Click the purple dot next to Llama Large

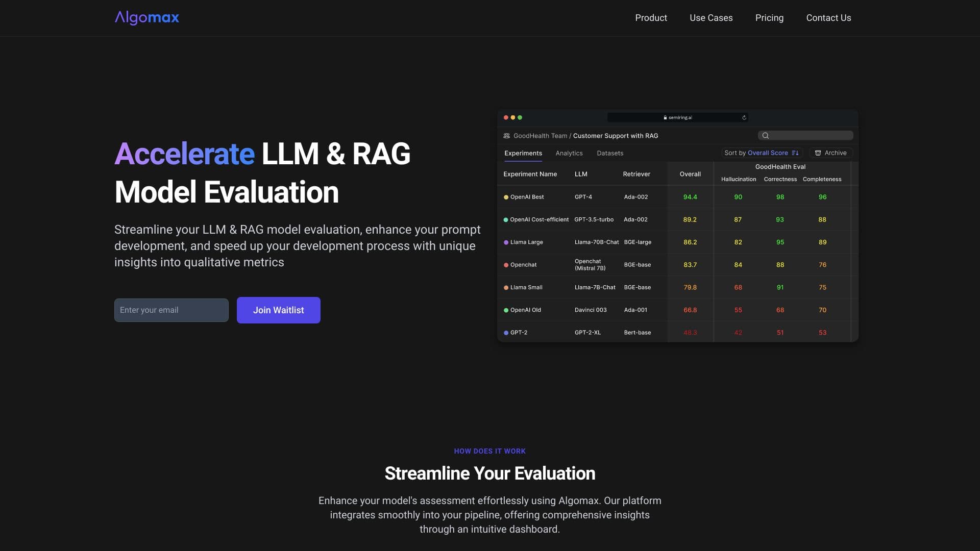point(506,242)
